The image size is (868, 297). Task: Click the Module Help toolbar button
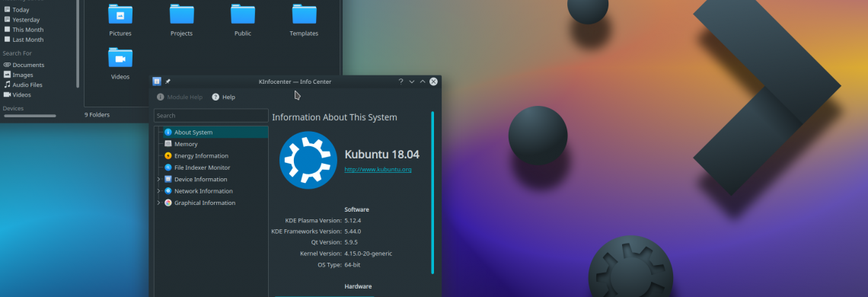click(180, 97)
